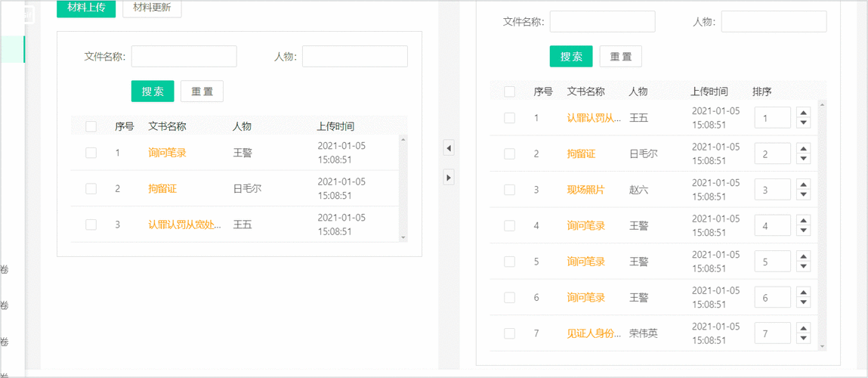The height and width of the screenshot is (378, 868).
Task: Open 询问笔录 link in right row 4
Action: 585,225
